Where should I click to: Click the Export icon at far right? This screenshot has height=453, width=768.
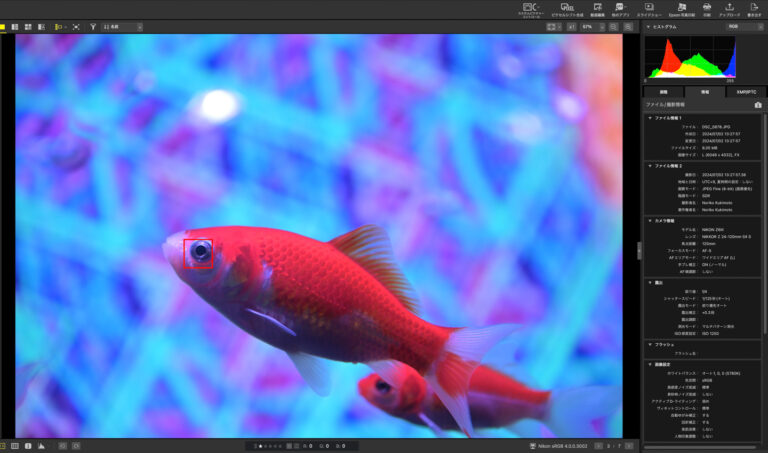coord(753,9)
